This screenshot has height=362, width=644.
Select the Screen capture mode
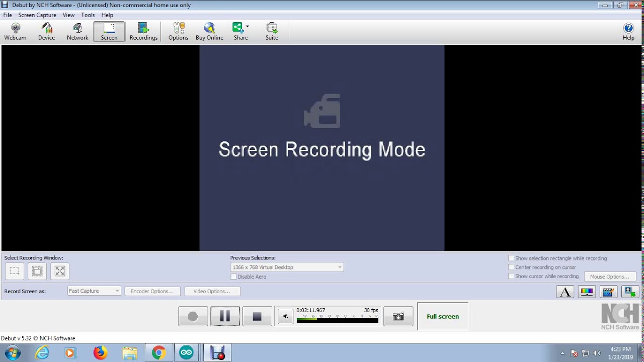click(x=109, y=31)
